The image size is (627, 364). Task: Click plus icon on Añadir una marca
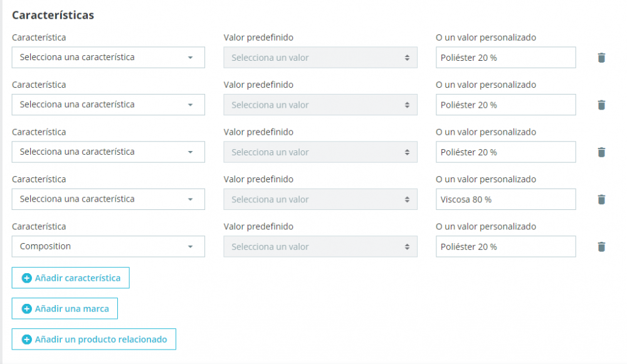coord(27,309)
